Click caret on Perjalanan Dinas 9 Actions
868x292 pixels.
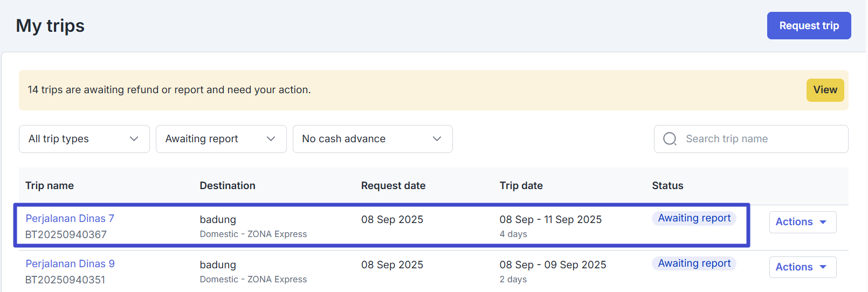point(823,267)
